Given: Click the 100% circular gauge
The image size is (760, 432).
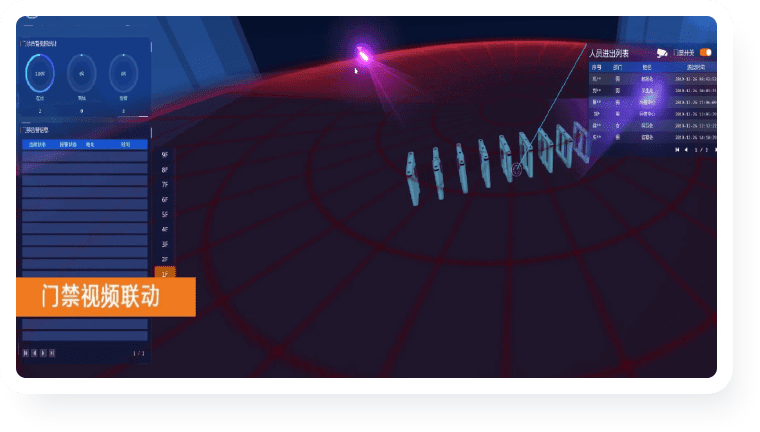Looking at the screenshot, I should coord(40,73).
